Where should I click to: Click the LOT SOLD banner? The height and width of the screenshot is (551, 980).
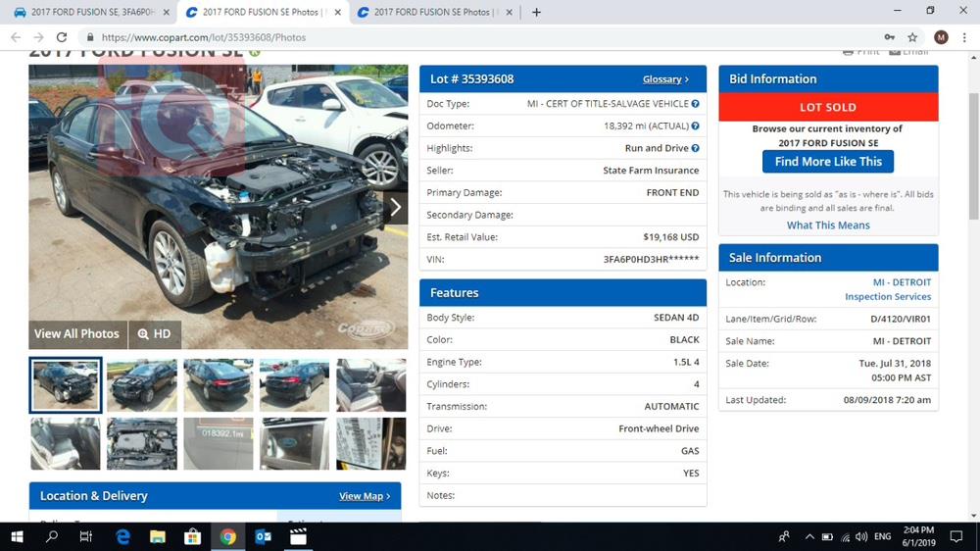[x=828, y=107]
